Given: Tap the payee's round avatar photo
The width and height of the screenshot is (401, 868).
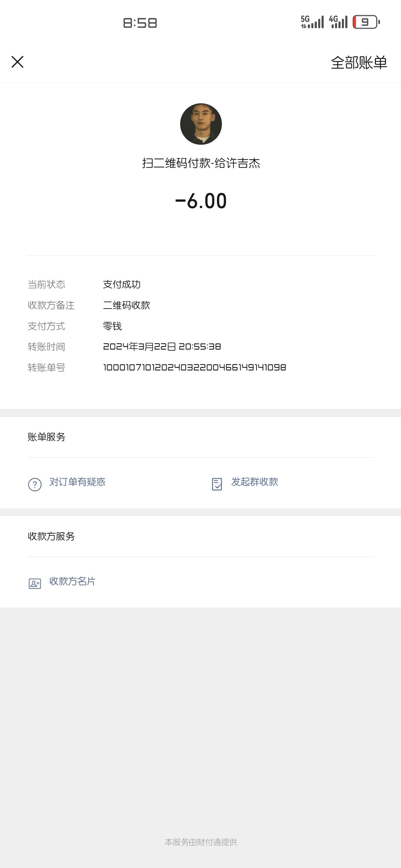Looking at the screenshot, I should coord(201,124).
